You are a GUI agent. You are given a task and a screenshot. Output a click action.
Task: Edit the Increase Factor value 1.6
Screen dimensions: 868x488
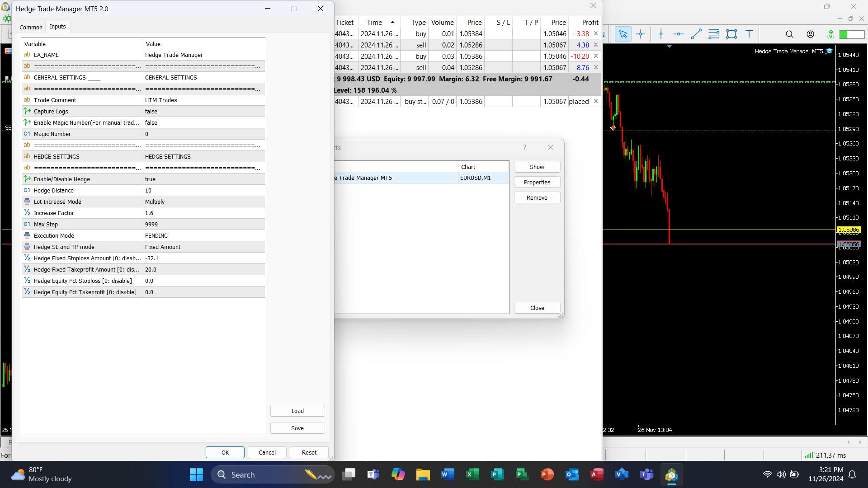coord(204,213)
